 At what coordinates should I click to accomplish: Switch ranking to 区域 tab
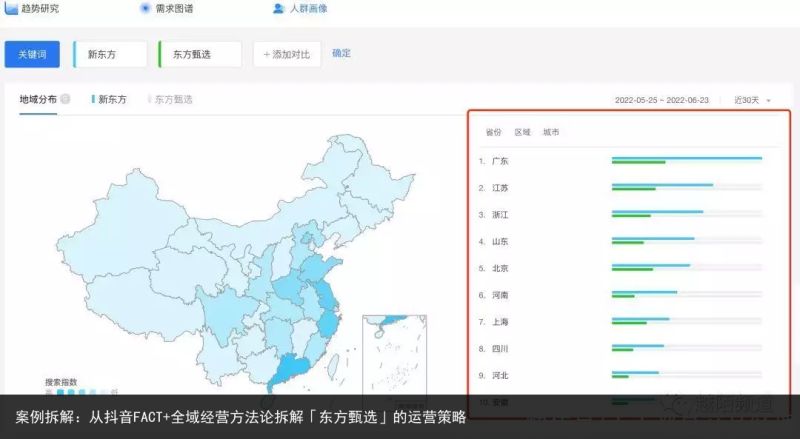pos(522,132)
